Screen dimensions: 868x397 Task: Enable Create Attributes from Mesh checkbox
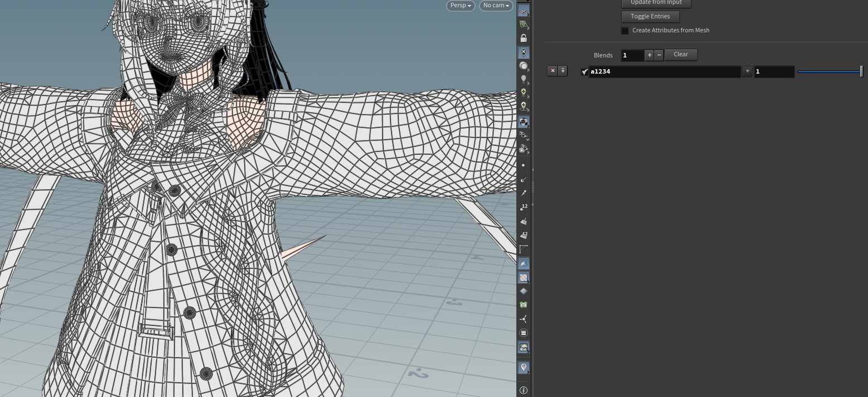(x=625, y=31)
